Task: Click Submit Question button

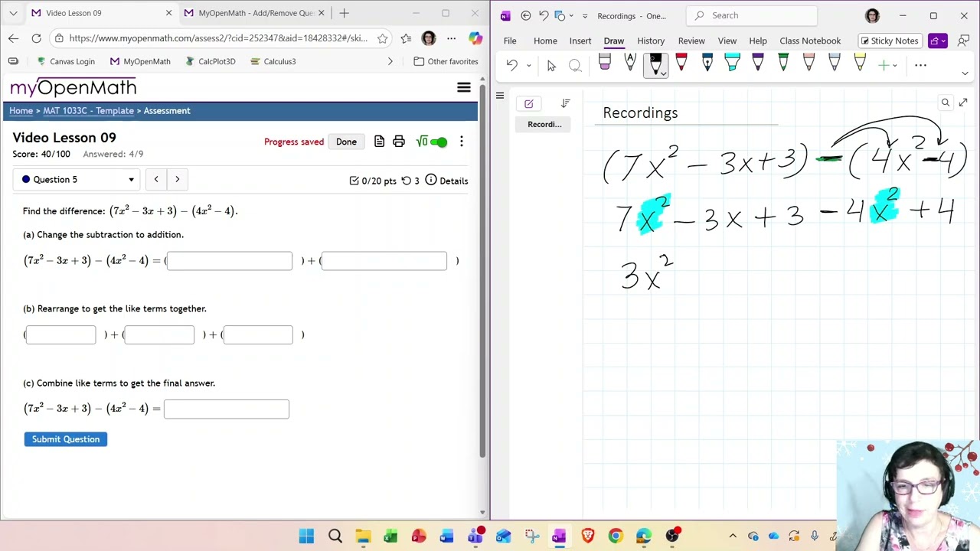Action: (x=66, y=439)
